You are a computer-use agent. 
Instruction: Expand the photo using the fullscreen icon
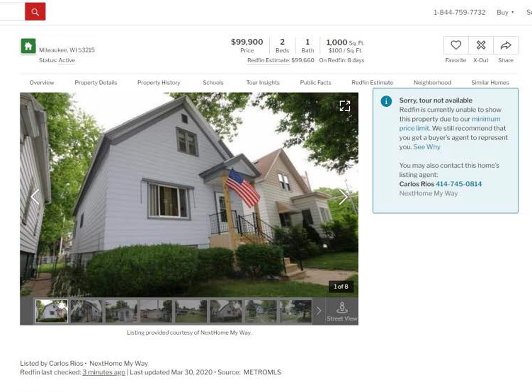345,106
